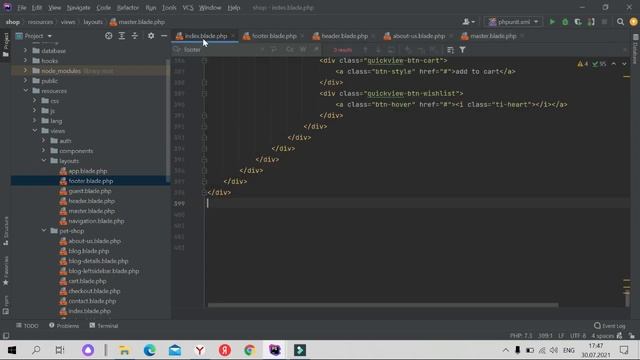Screen dimensions: 640x360
Task: Open the Mail app from taskbar
Action: (175, 350)
